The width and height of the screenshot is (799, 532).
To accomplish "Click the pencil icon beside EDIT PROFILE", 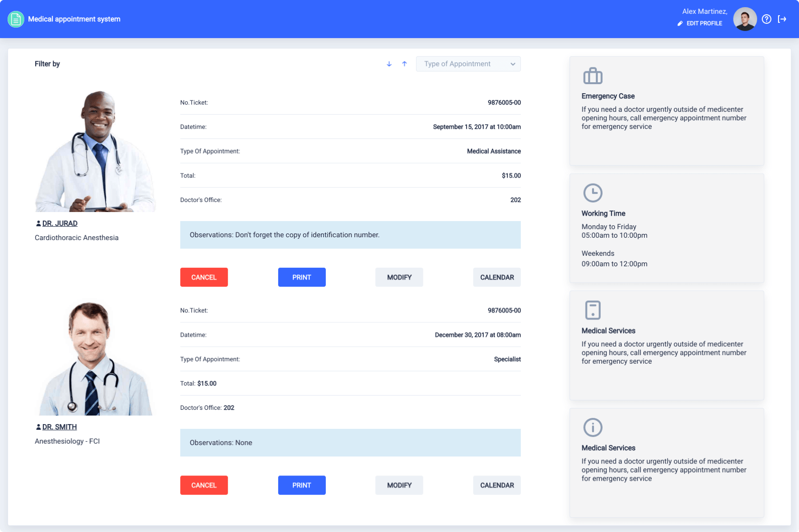I will (680, 23).
